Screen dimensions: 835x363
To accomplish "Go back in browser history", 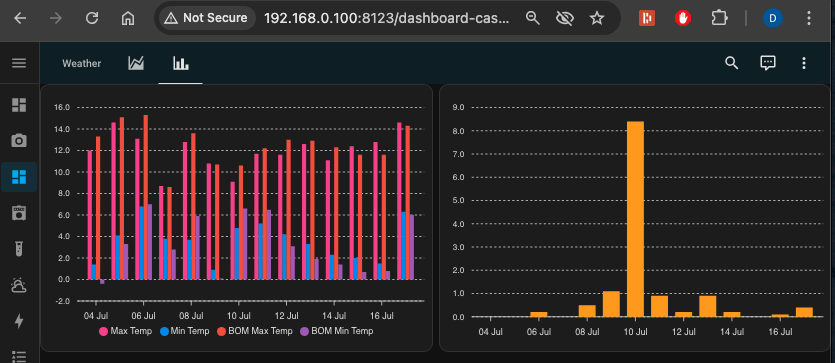I will tap(20, 19).
